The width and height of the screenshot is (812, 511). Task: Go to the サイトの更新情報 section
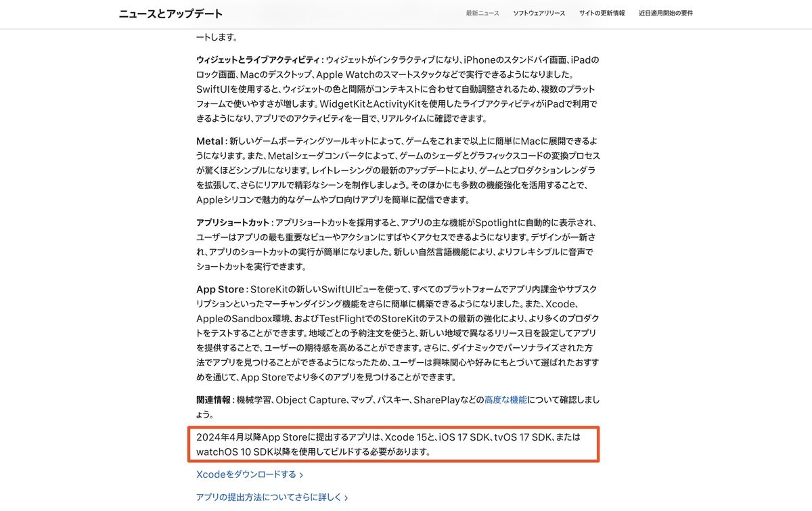pos(602,14)
